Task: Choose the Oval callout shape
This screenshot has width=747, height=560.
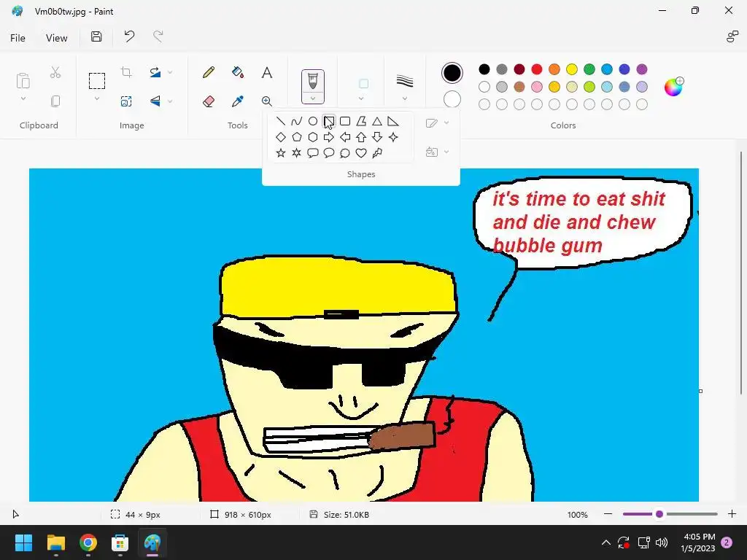Action: [x=329, y=153]
